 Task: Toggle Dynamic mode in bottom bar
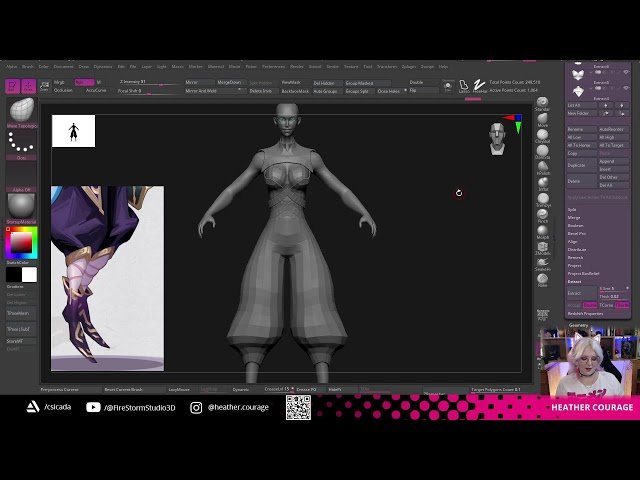tap(241, 389)
